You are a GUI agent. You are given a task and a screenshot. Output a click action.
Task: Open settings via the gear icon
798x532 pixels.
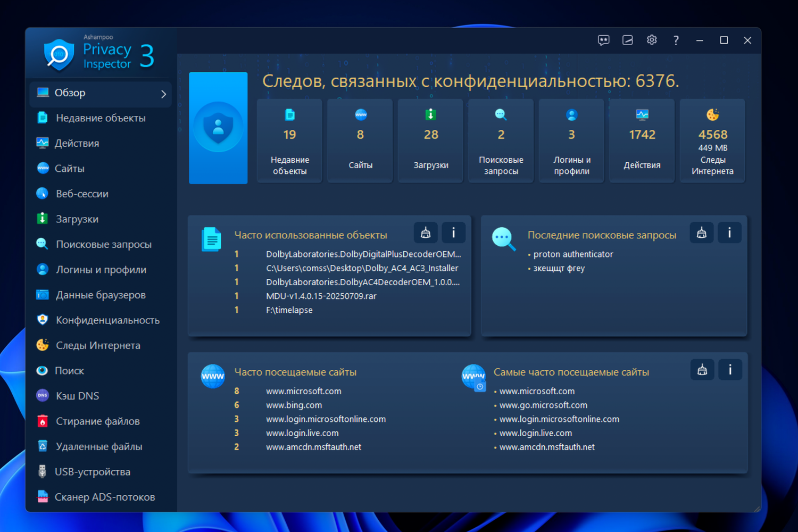coord(652,40)
